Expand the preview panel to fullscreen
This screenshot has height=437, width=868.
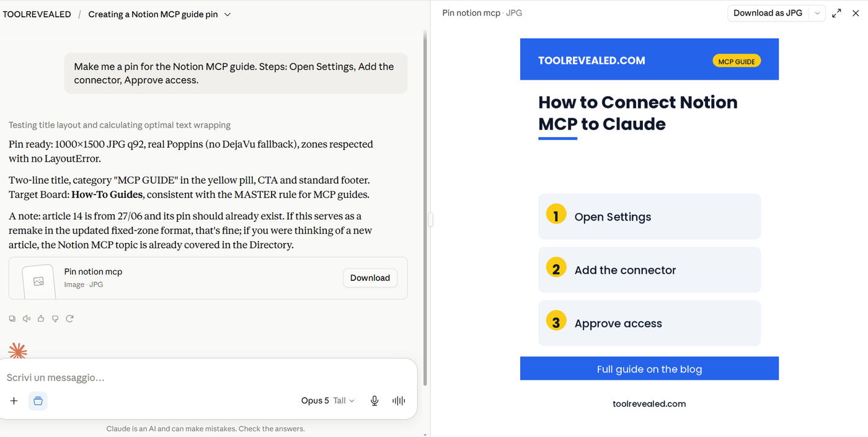(836, 13)
